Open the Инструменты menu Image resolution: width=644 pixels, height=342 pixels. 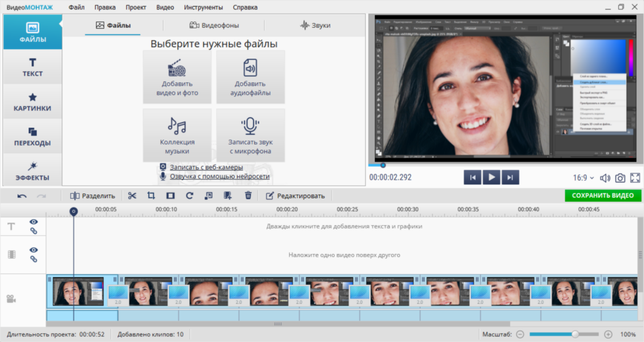(x=203, y=8)
